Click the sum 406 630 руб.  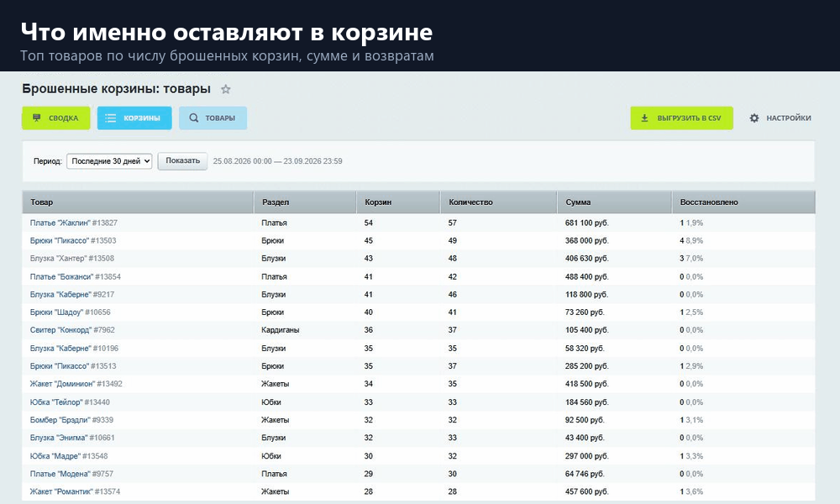coord(587,258)
